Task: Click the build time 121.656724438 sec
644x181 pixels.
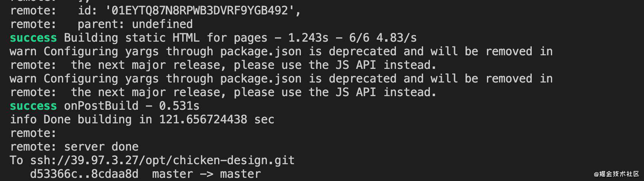Action: tap(217, 120)
